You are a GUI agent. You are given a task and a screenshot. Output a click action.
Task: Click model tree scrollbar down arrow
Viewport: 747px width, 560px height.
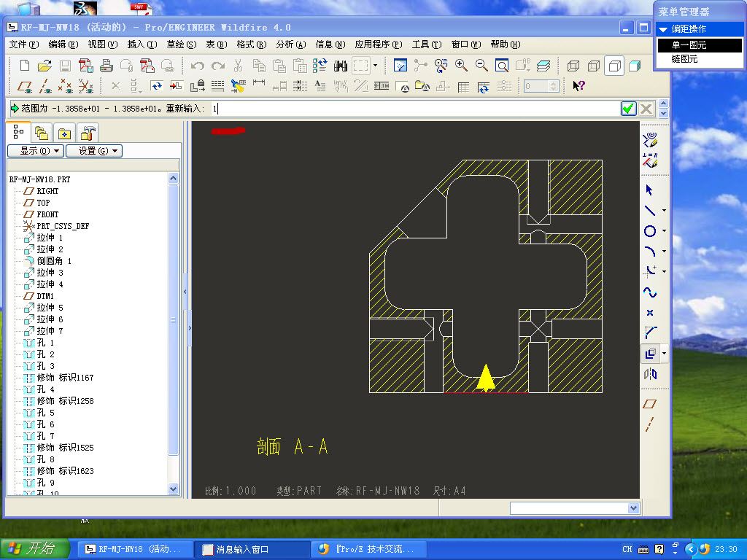pos(174,489)
